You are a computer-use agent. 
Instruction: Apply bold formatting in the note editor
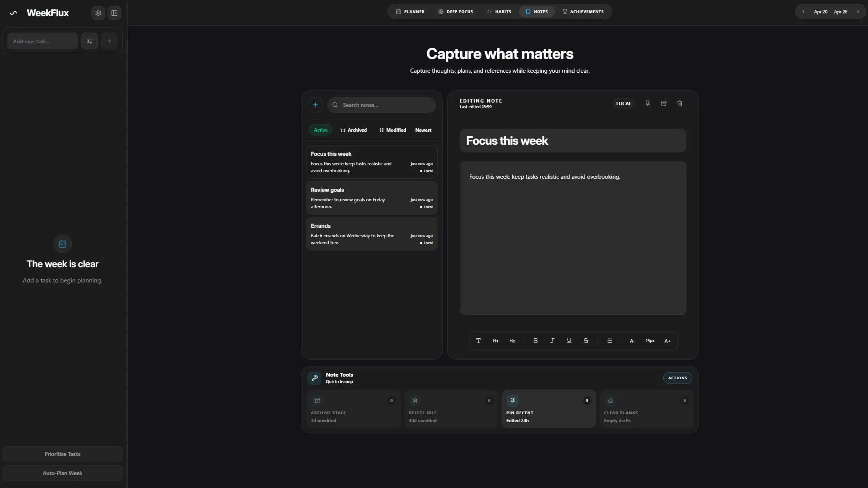tap(535, 341)
